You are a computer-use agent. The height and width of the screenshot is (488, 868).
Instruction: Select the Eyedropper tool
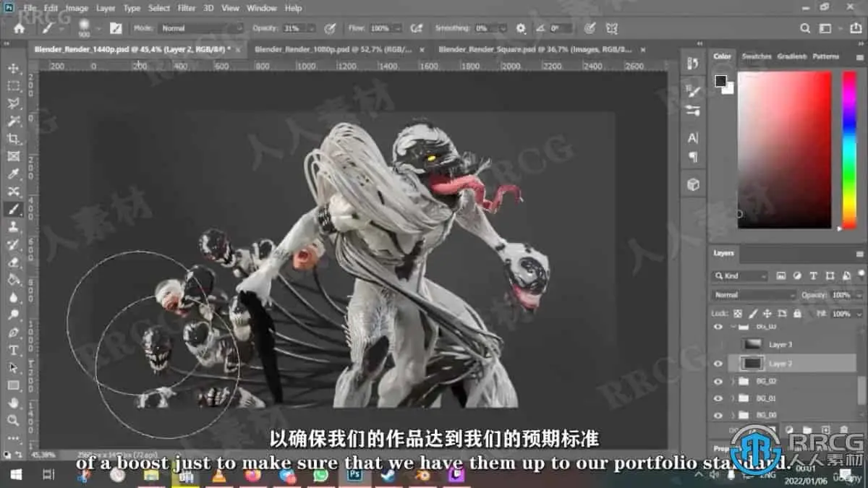[x=14, y=174]
